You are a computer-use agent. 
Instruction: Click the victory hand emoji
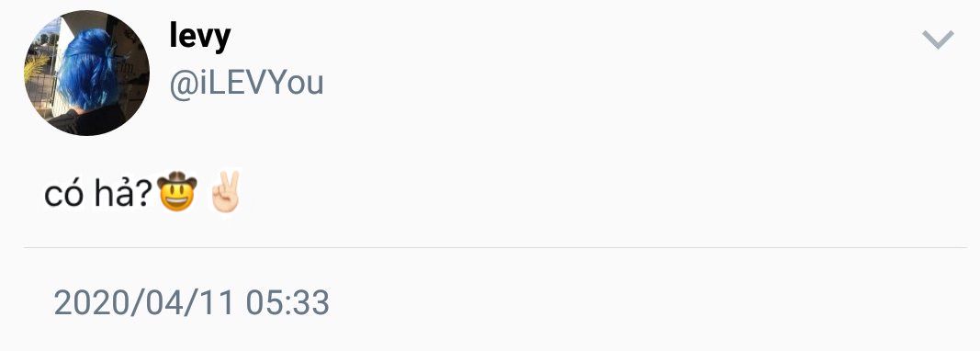tap(225, 191)
